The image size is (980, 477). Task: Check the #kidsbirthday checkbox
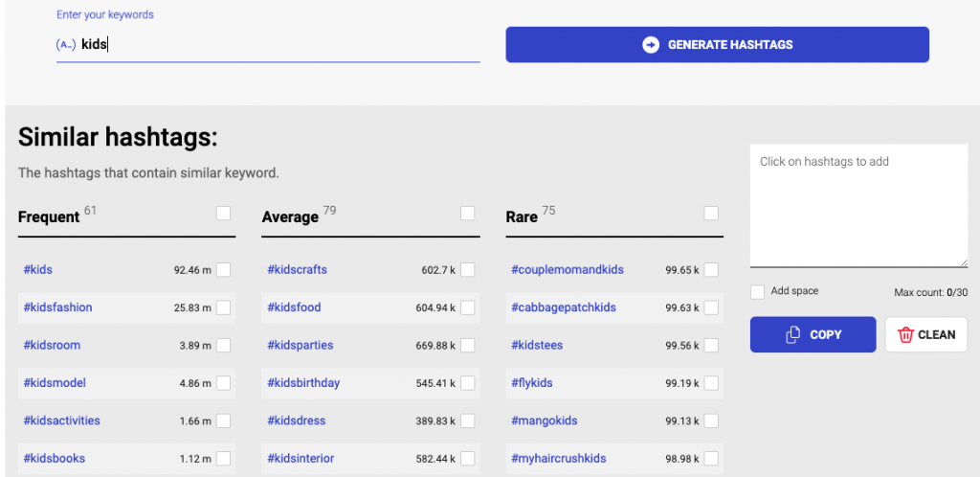pyautogui.click(x=467, y=382)
